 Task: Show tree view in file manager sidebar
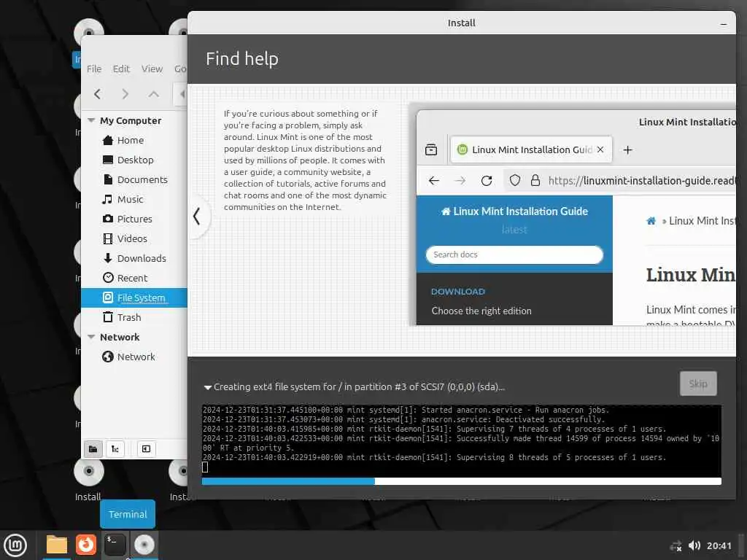tap(115, 449)
